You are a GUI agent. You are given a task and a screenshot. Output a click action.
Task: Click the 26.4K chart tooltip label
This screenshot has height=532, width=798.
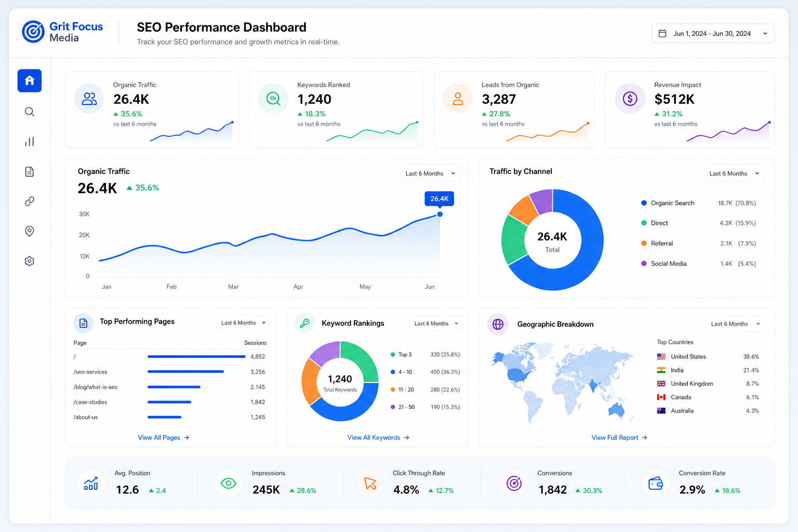point(440,198)
